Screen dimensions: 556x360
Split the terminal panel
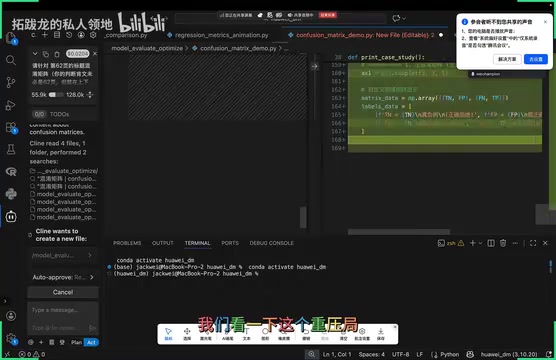[x=491, y=243]
